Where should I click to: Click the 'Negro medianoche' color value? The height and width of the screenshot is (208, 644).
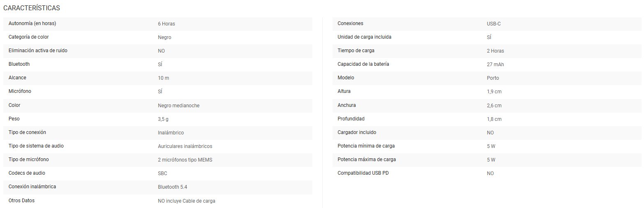pyautogui.click(x=179, y=106)
